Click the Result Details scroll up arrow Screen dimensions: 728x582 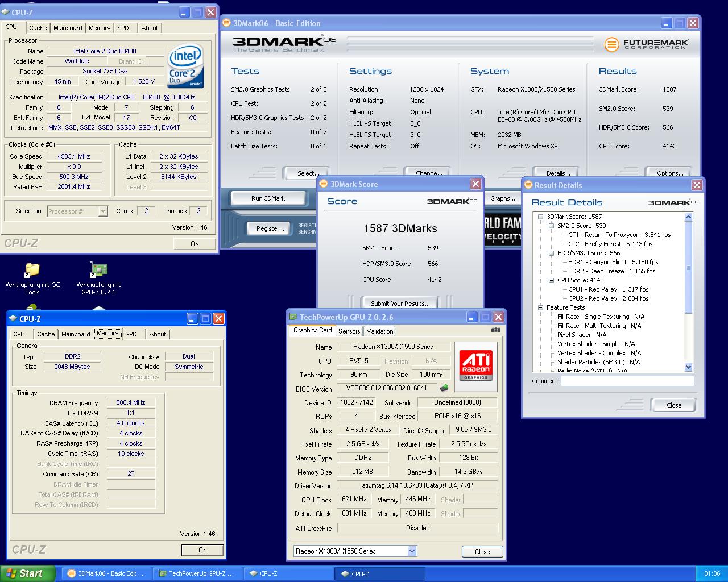tap(689, 217)
